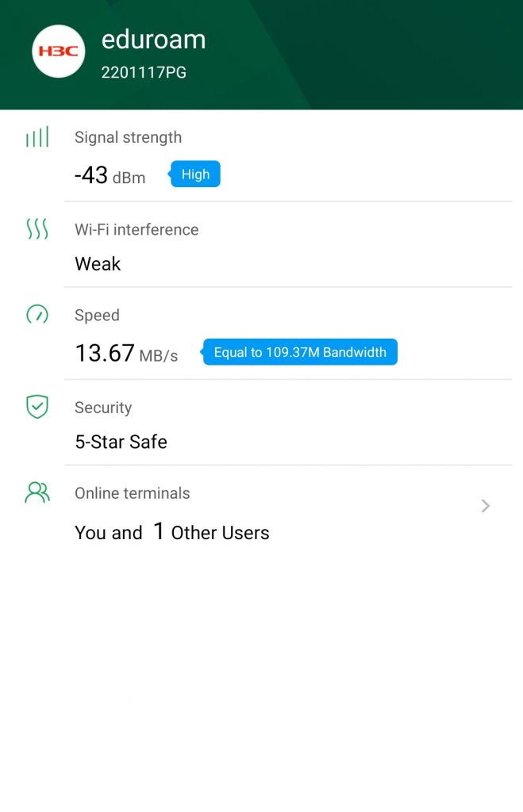Tap the H3C logo avatar
Image resolution: width=523 pixels, height=812 pixels.
click(58, 52)
